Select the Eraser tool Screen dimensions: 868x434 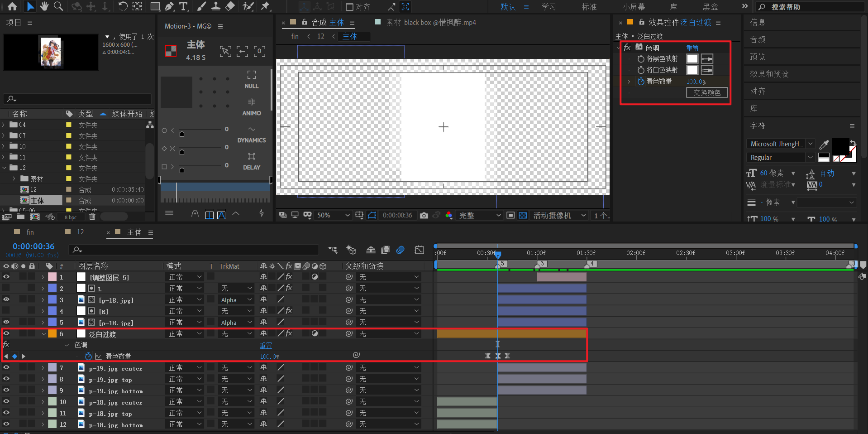[x=230, y=6]
